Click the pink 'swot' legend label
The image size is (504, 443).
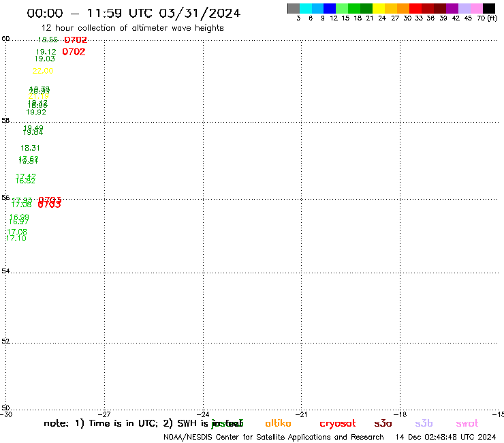[x=467, y=423]
